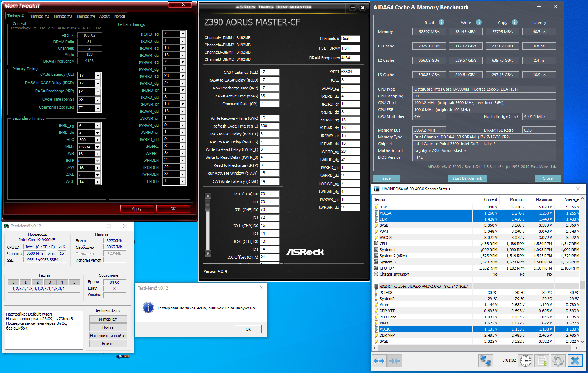Click OK in TestMem5 completion dialog
Image resolution: width=588 pixels, height=373 pixels.
pos(248,329)
